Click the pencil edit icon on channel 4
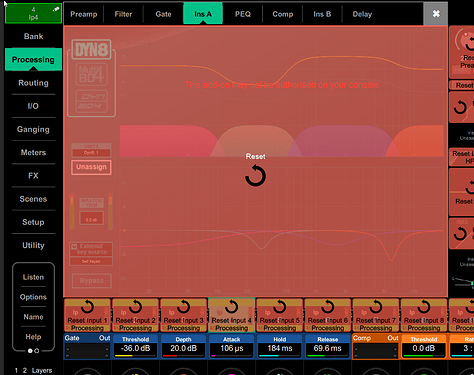Viewport: 474px width, 375px height. click(56, 9)
